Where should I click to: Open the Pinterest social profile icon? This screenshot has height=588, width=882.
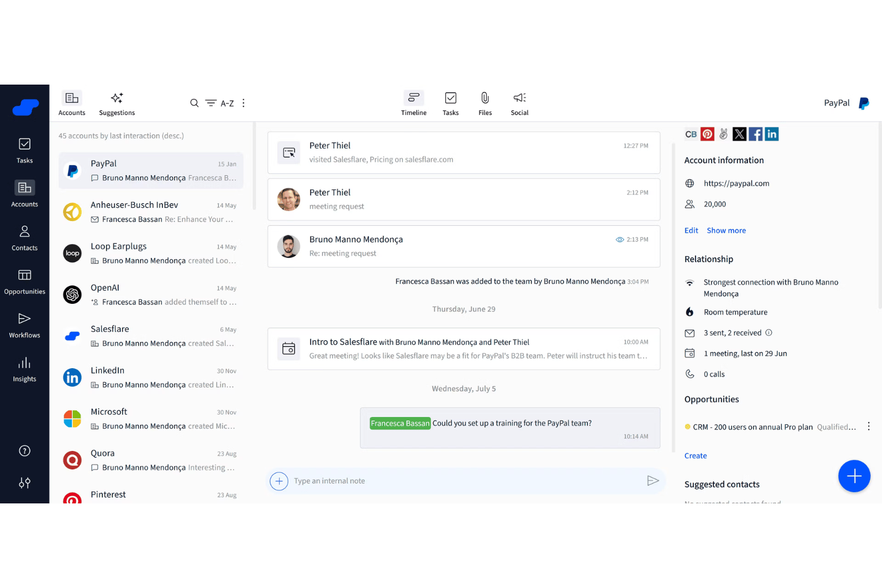pyautogui.click(x=707, y=134)
